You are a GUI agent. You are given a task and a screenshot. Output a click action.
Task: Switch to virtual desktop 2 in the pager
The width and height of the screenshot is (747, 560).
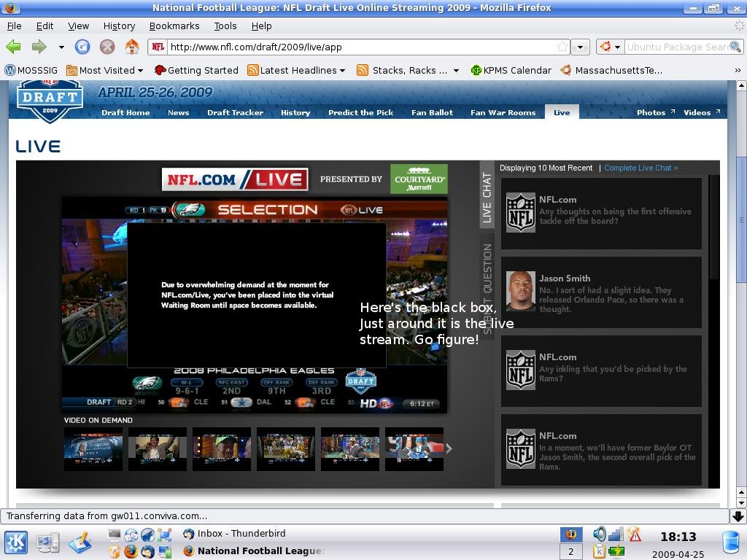point(570,552)
